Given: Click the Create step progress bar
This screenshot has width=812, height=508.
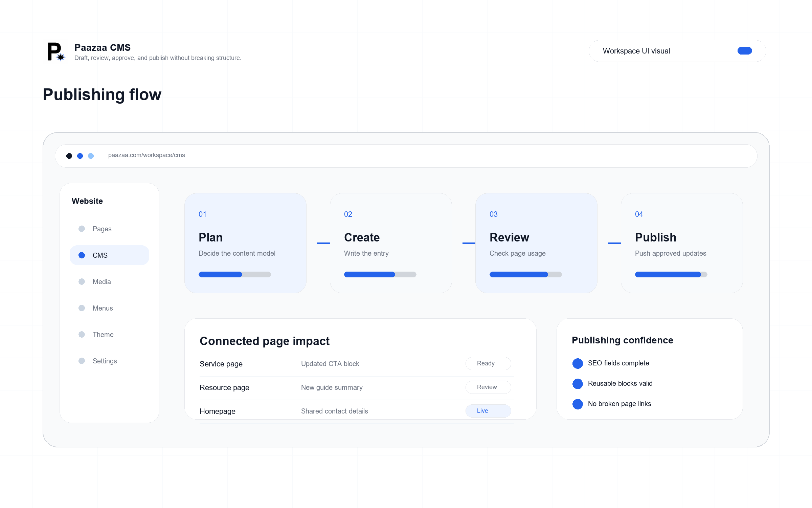Looking at the screenshot, I should point(380,275).
